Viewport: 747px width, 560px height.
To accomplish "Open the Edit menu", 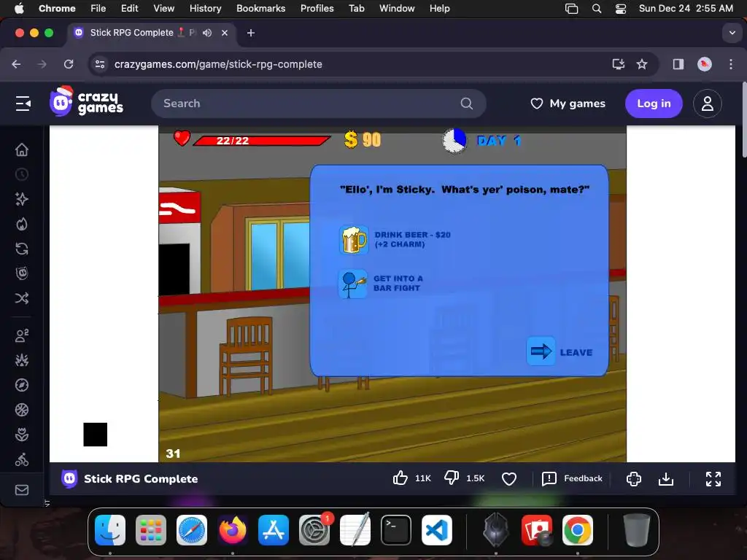I will (130, 8).
